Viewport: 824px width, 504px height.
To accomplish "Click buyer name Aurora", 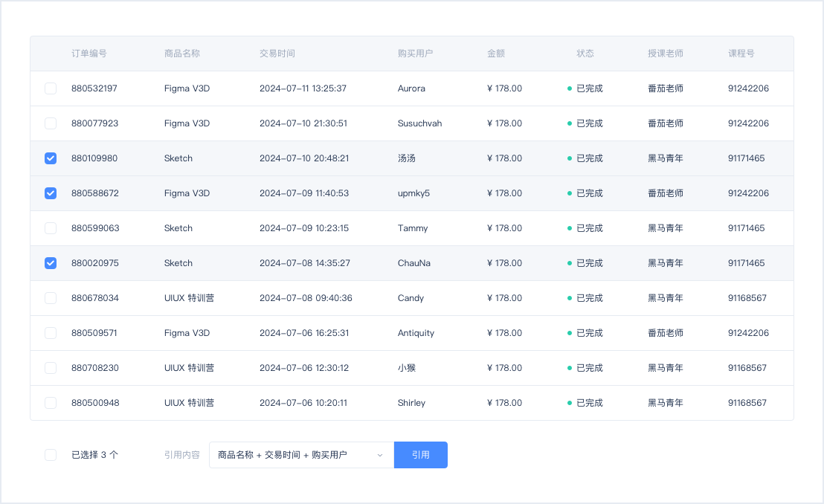I will (411, 88).
